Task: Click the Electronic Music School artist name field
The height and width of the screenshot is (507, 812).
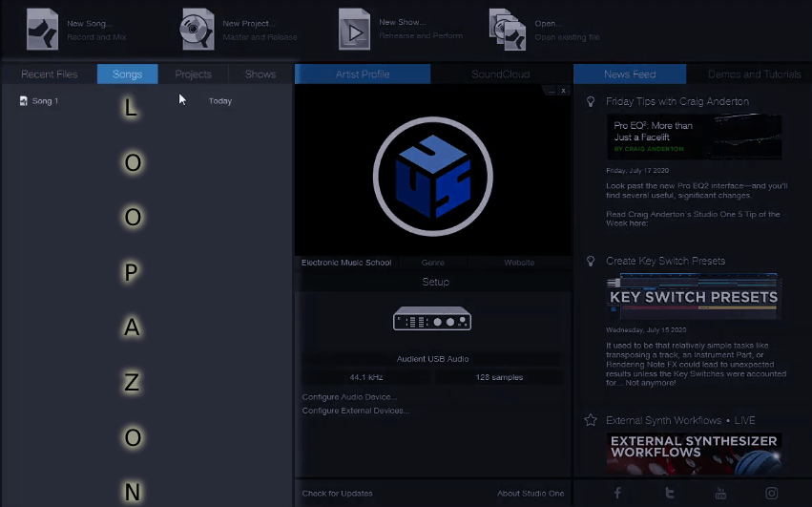Action: pyautogui.click(x=346, y=263)
